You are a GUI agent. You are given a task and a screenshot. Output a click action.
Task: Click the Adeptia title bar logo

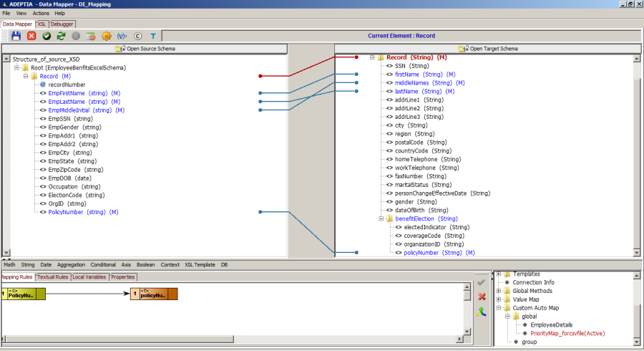(x=4, y=4)
